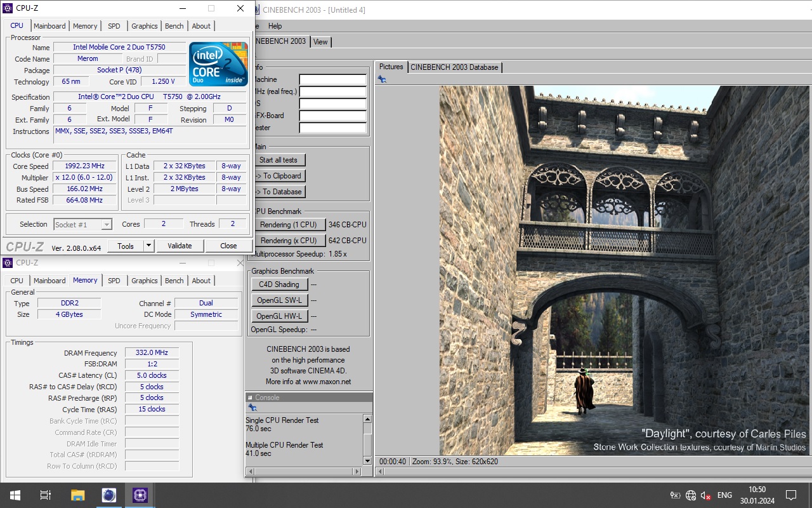Click the Validate button in CPU-Z

click(x=180, y=246)
